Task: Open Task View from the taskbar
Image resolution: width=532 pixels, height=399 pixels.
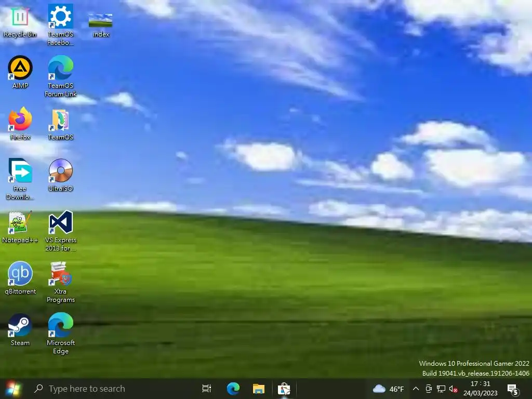Action: coord(206,389)
